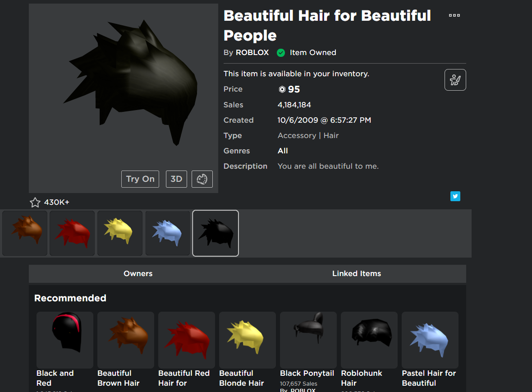Click the Pastel Hair for Beautiful thumbnail
532x392 pixels.
(430, 340)
